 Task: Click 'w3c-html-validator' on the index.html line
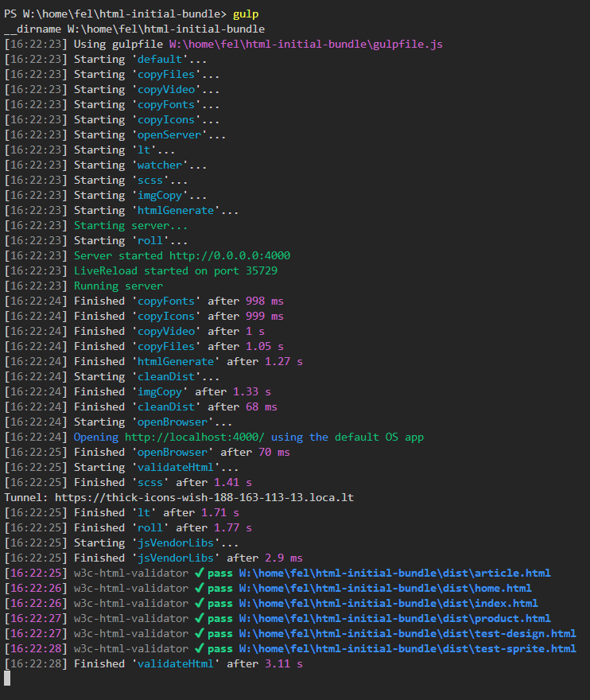click(130, 604)
